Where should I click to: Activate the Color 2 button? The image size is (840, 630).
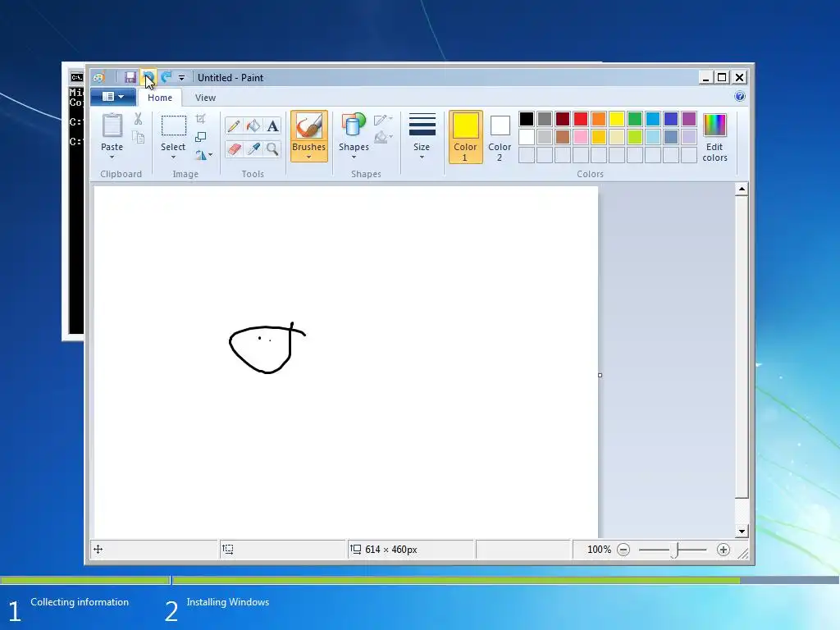[x=500, y=137]
